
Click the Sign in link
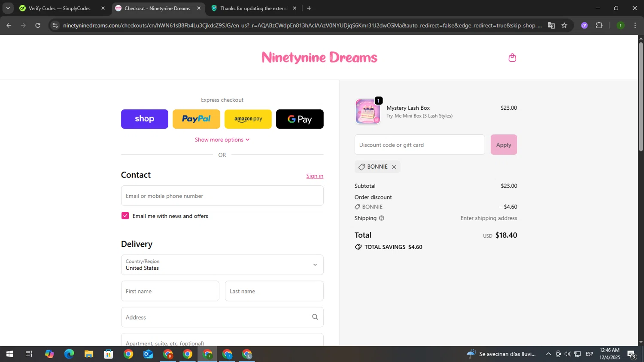coord(315,176)
